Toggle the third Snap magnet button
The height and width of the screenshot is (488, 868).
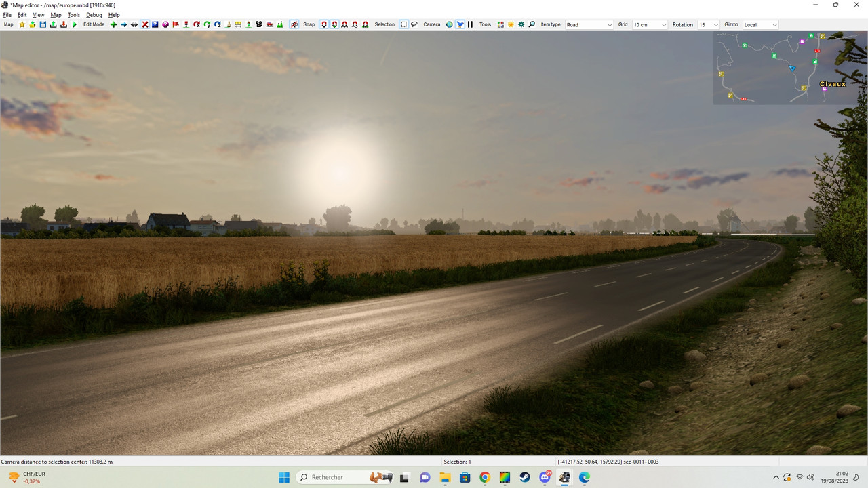[344, 24]
